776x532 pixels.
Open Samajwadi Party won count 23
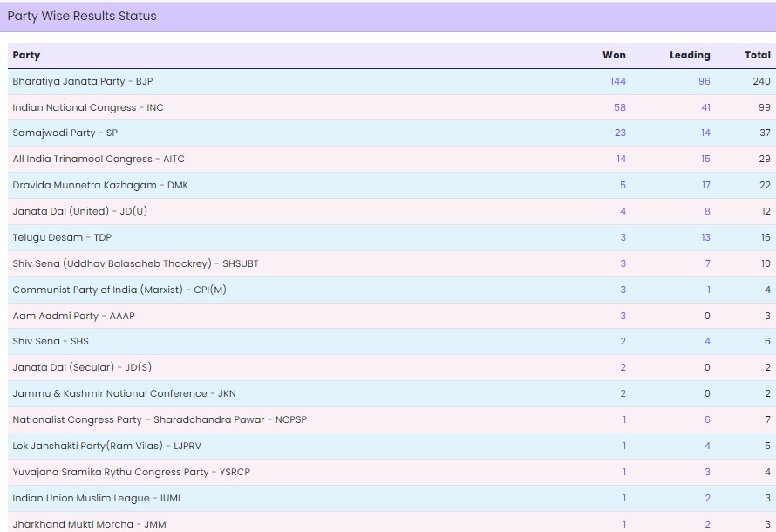(x=620, y=133)
